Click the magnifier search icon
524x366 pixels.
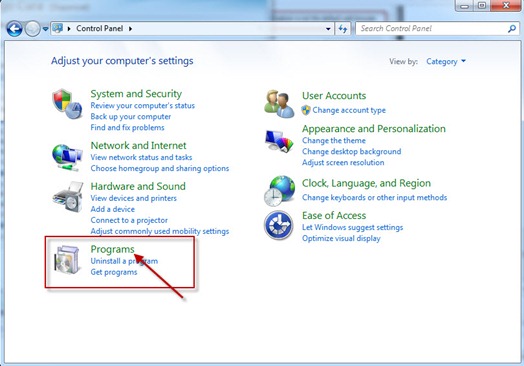(x=512, y=29)
